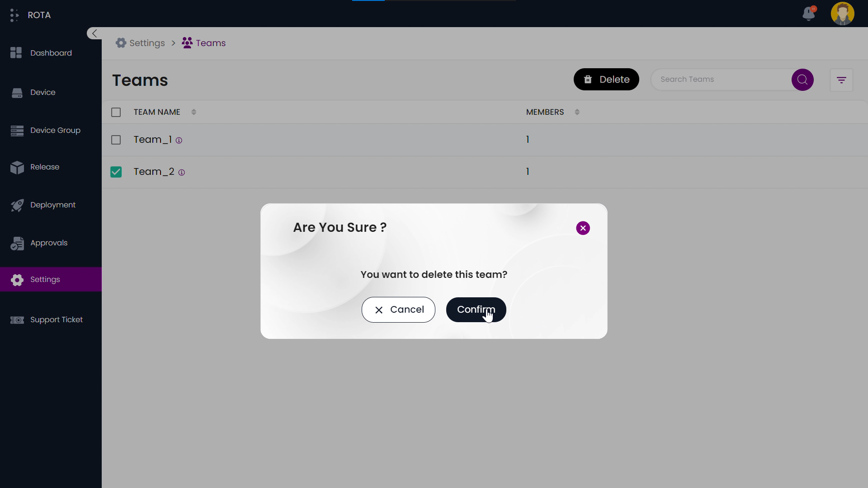Screen dimensions: 868x488
Task: Click the filter icon next to search bar
Action: (841, 80)
